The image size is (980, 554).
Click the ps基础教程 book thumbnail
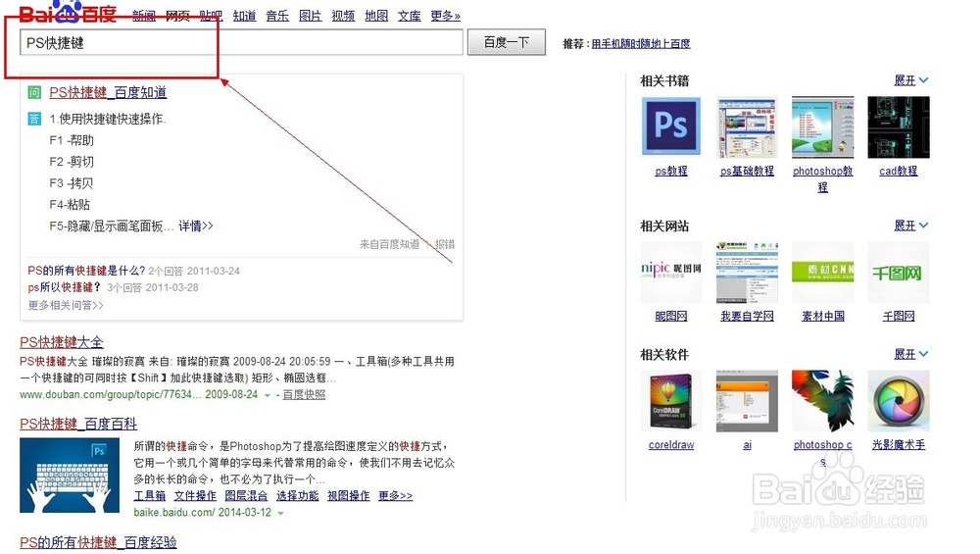click(x=747, y=127)
